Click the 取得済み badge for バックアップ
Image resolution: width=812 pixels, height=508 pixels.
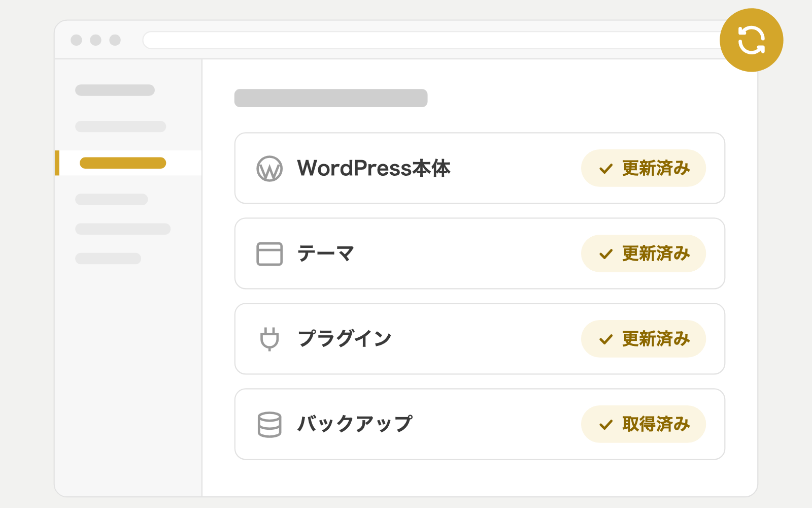click(x=644, y=424)
